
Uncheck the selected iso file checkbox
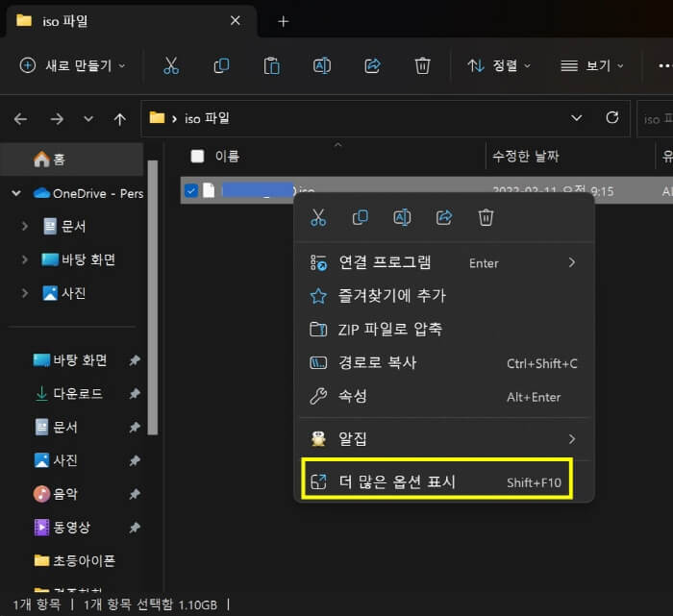191,190
